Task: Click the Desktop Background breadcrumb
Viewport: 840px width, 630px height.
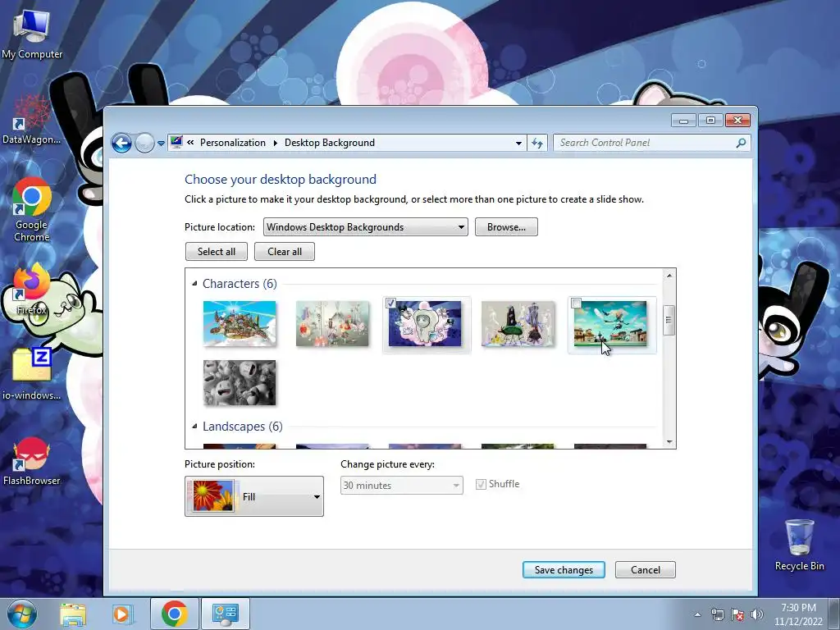Action: (330, 143)
